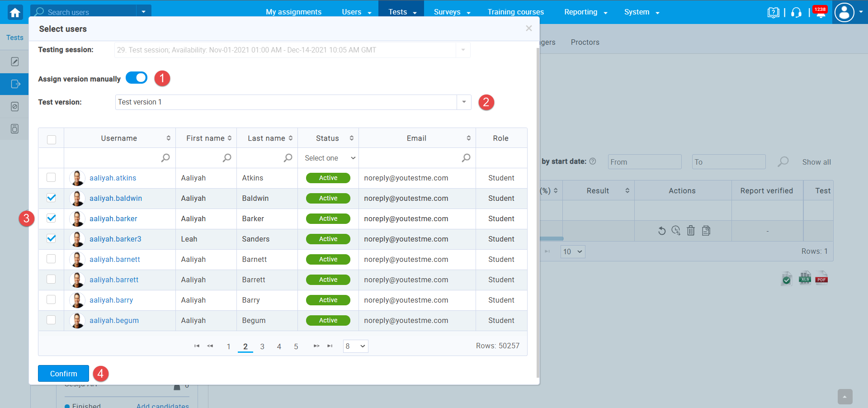Select the sign-out style session icon in sidebar

point(14,84)
